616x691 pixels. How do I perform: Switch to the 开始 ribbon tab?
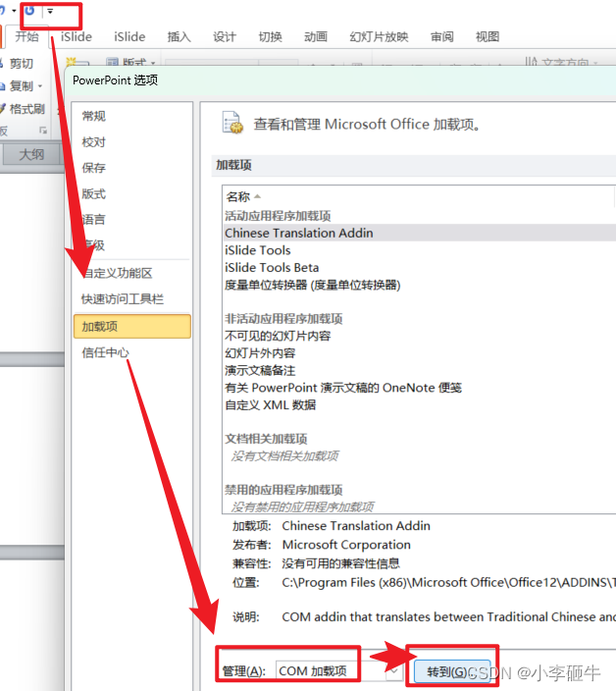[x=26, y=36]
